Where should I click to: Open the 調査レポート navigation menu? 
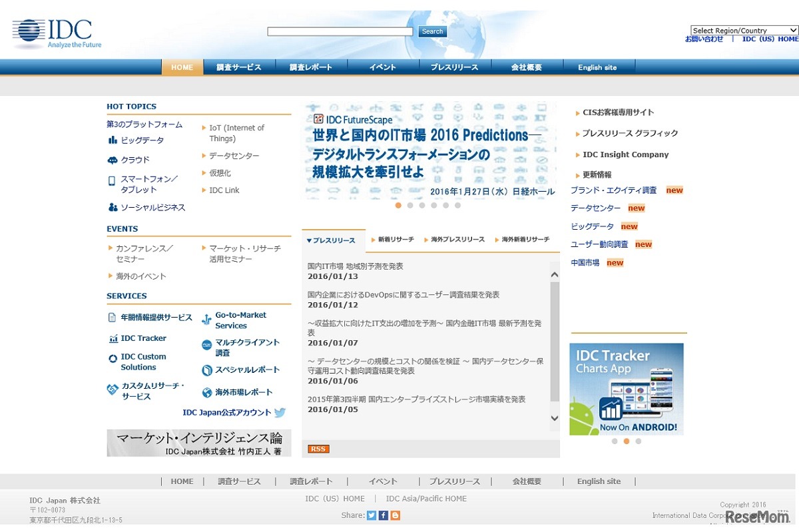tap(311, 67)
